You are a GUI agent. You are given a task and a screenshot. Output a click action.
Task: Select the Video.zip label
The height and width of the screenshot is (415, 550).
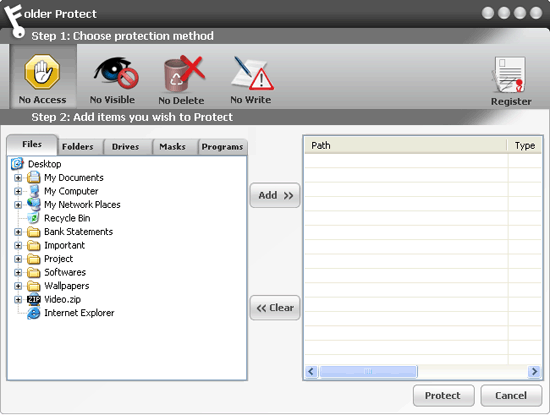coord(62,299)
